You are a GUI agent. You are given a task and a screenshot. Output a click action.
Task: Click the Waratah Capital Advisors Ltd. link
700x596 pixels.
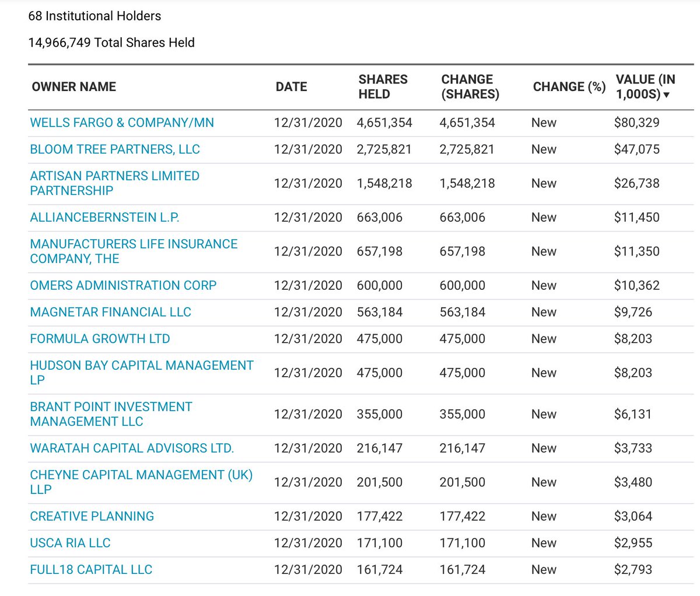coord(132,448)
